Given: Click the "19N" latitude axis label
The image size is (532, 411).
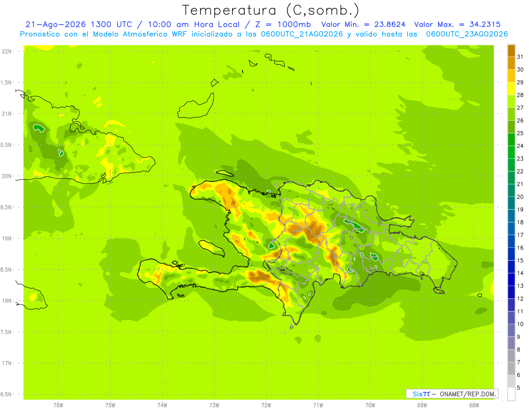Looking at the screenshot, I should tap(7, 239).
